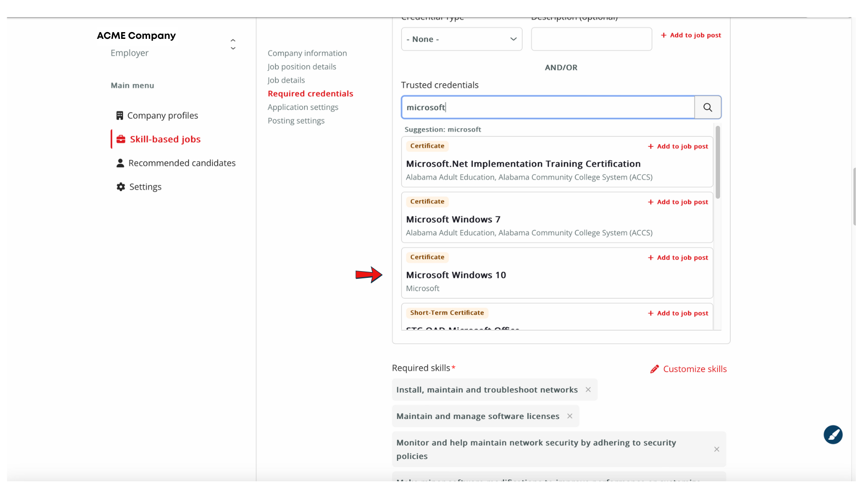Click the pencil icon beside Customize skills
868x488 pixels.
(654, 369)
